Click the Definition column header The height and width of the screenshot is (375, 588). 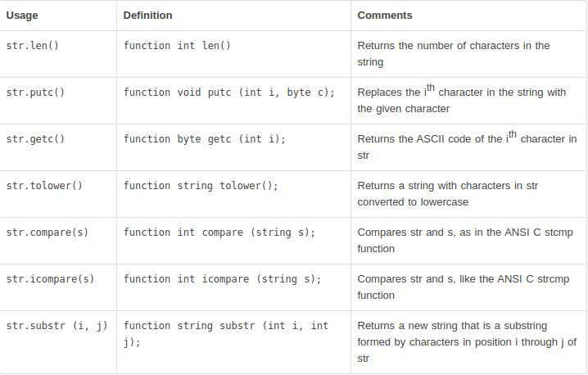tap(148, 16)
